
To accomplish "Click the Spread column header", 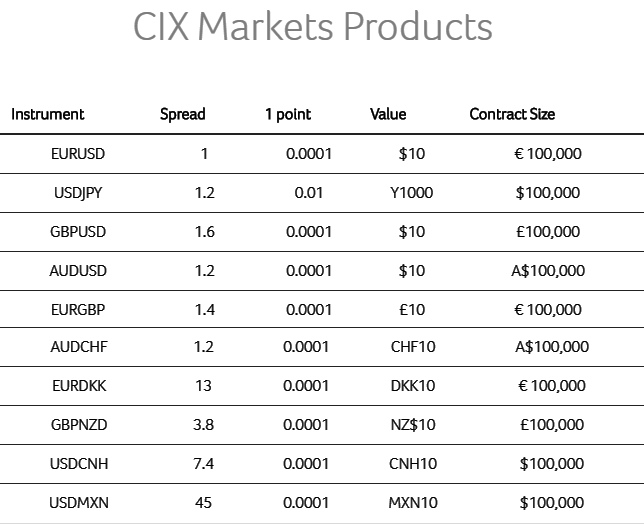I will (x=182, y=114).
